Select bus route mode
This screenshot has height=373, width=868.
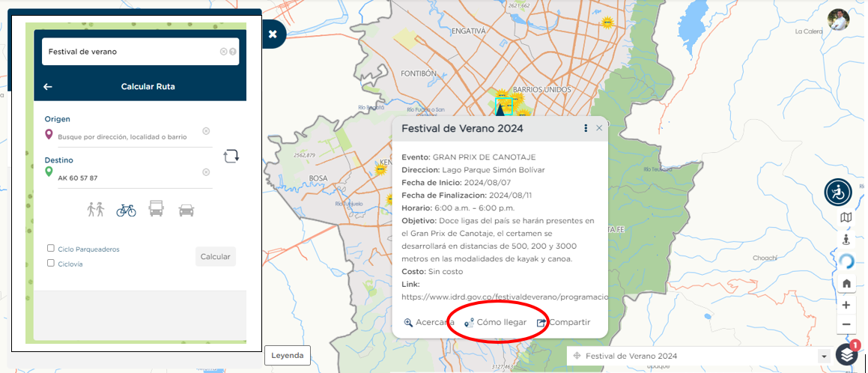[156, 209]
